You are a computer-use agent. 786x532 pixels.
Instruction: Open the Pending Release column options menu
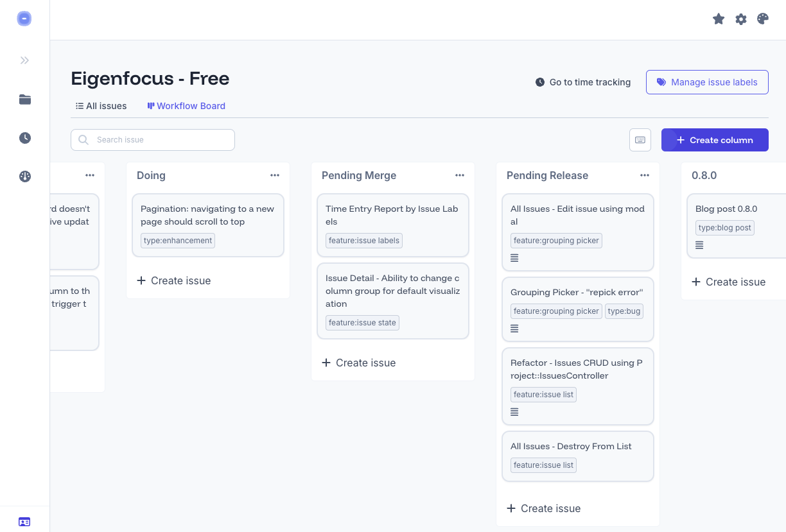pyautogui.click(x=645, y=175)
